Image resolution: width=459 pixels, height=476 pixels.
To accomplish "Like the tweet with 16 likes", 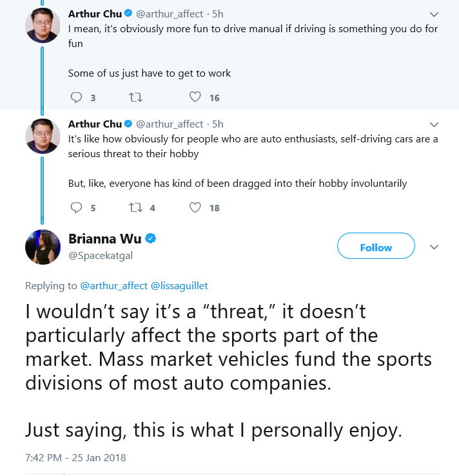I will [x=195, y=97].
